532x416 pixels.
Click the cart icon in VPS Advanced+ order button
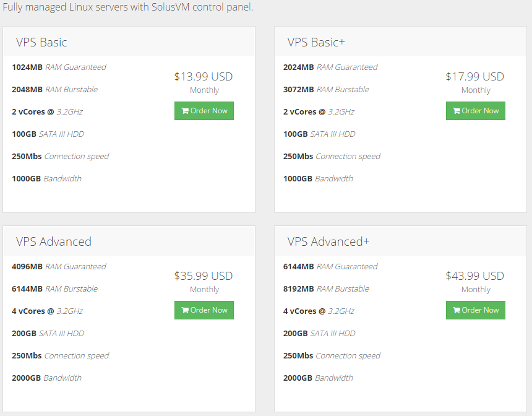coord(457,310)
